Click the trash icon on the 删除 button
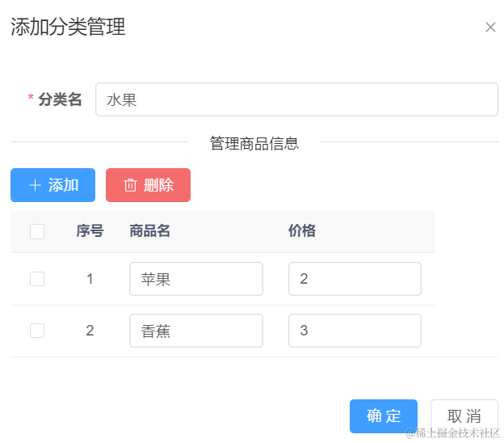Viewport: 504px width, 443px height. click(x=130, y=185)
